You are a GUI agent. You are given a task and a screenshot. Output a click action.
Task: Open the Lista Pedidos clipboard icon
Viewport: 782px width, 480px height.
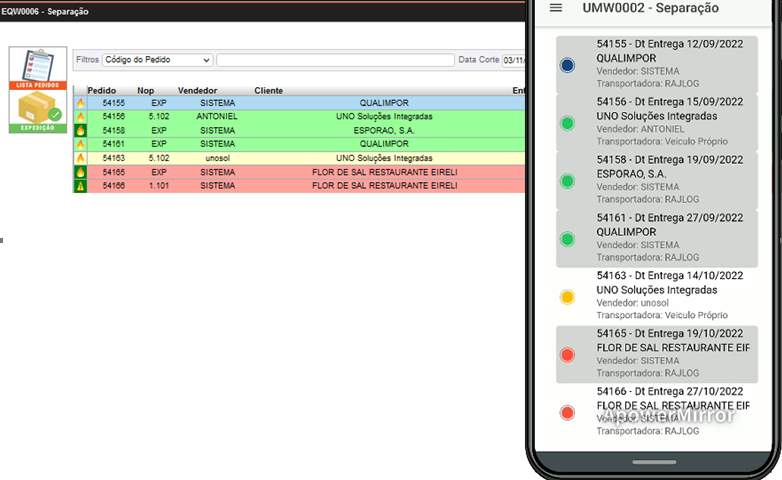(38, 68)
